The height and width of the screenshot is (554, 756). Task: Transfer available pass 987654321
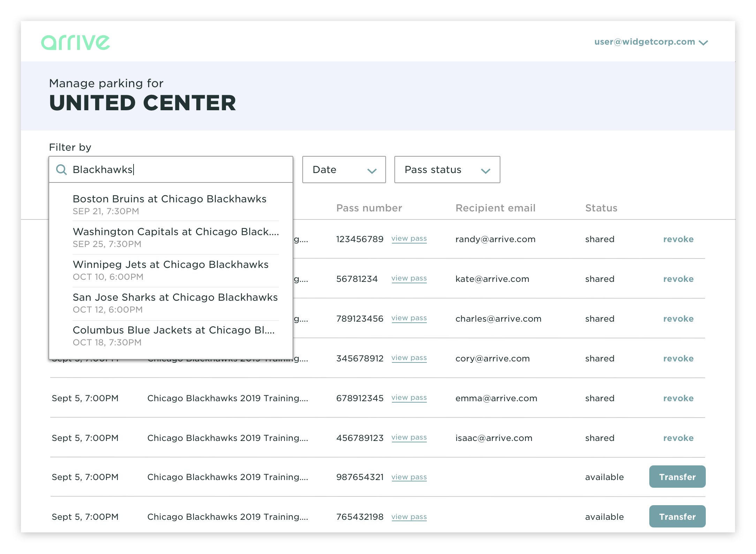677,477
